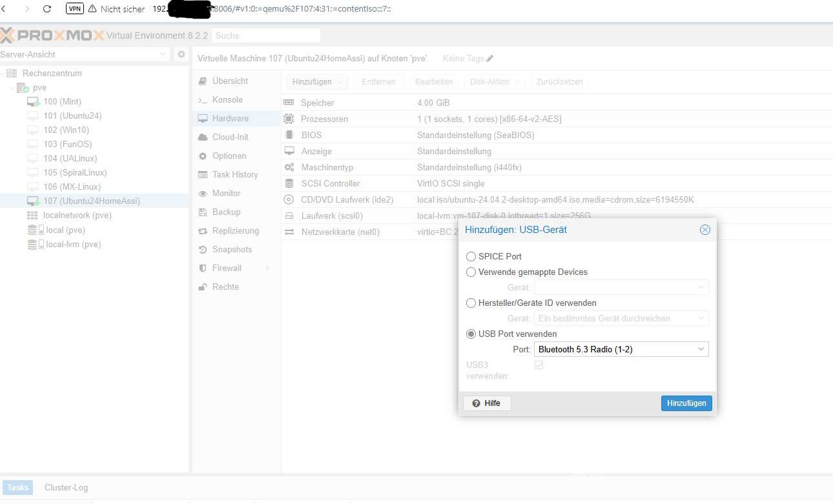The image size is (833, 504).
Task: Close the USB-Gerät dialog with the X icon
Action: coord(705,230)
